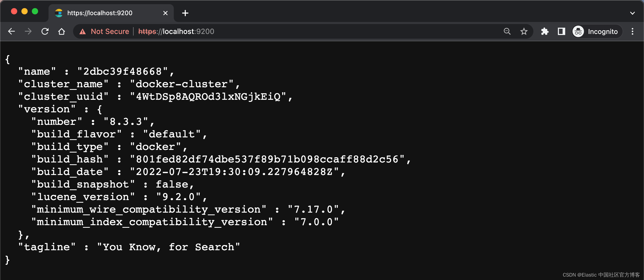Open the browser home page
The height and width of the screenshot is (280, 644).
point(62,31)
